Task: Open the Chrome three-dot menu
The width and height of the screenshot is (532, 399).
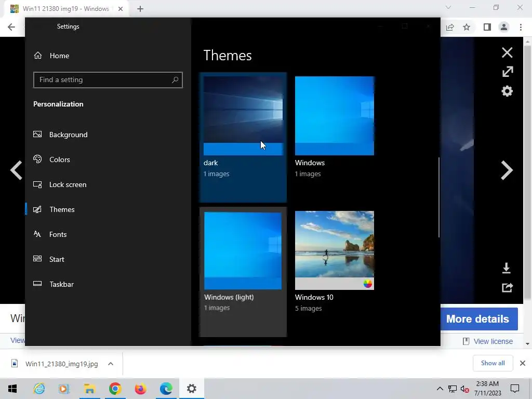Action: [521, 27]
